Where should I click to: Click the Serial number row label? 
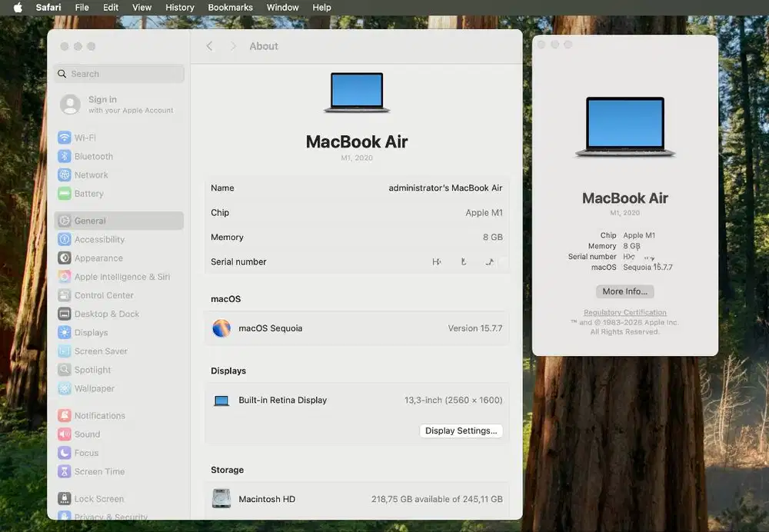pyautogui.click(x=238, y=262)
